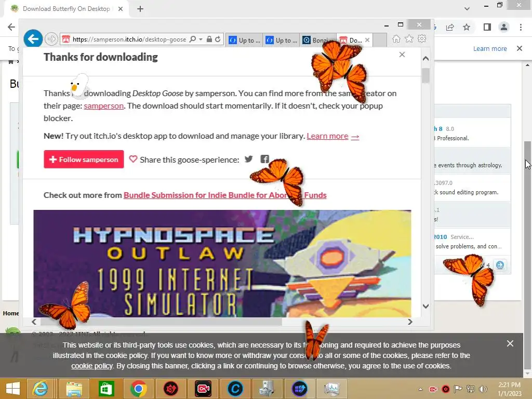The image size is (532, 399).
Task: Share on Twitter via the bird icon
Action: click(249, 159)
